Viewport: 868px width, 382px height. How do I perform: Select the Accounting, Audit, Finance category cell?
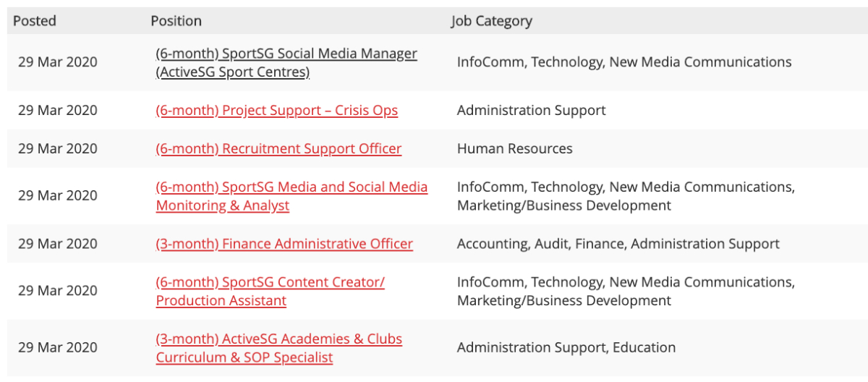[x=618, y=245]
